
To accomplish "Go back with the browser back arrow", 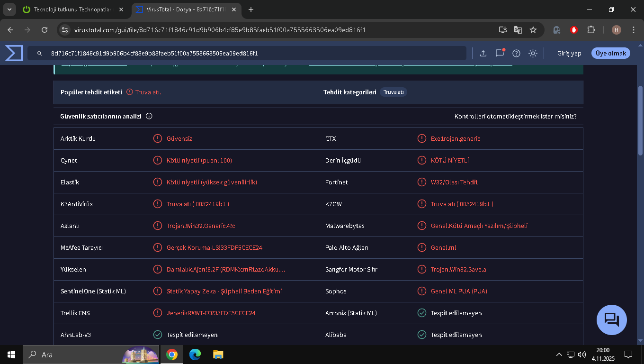I will pyautogui.click(x=11, y=30).
